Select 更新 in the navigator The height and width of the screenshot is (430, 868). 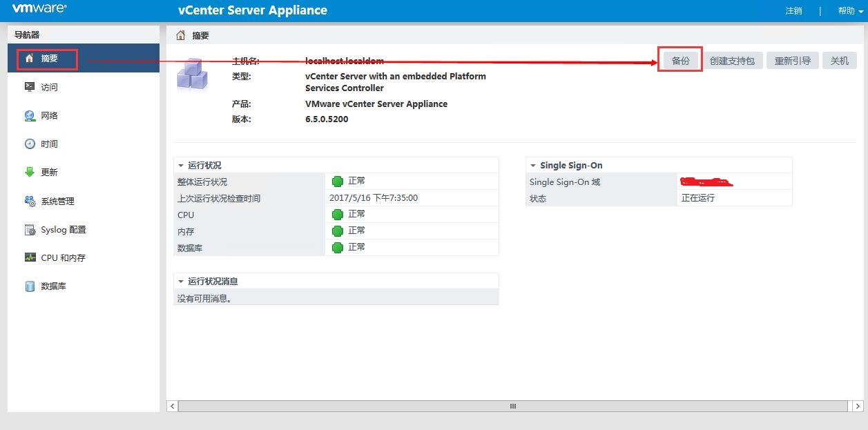tap(84, 173)
